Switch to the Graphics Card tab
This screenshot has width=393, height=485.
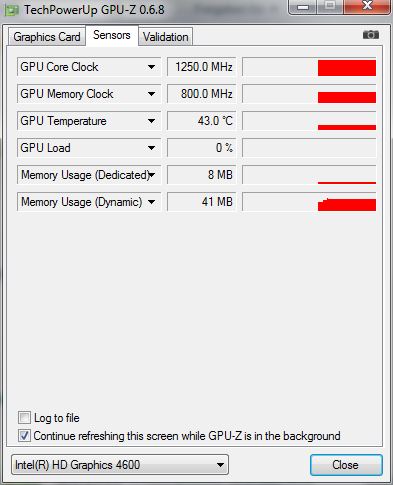pyautogui.click(x=47, y=37)
